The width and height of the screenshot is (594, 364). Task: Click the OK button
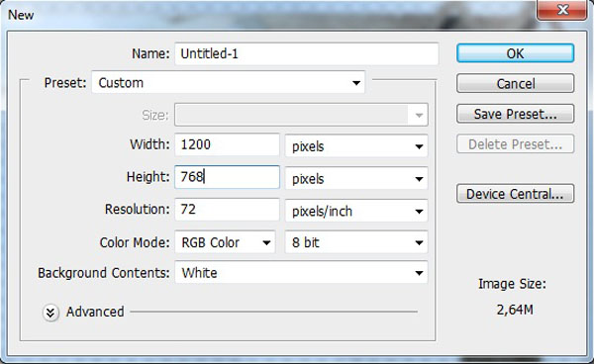pyautogui.click(x=515, y=53)
